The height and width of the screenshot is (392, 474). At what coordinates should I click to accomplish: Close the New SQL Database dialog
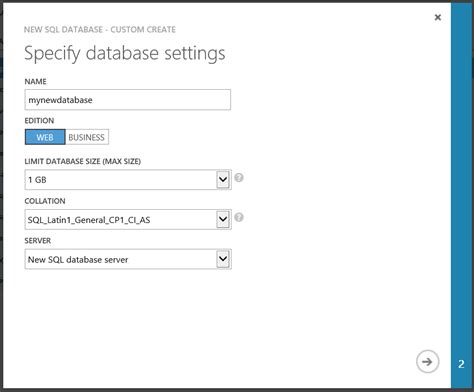438,17
